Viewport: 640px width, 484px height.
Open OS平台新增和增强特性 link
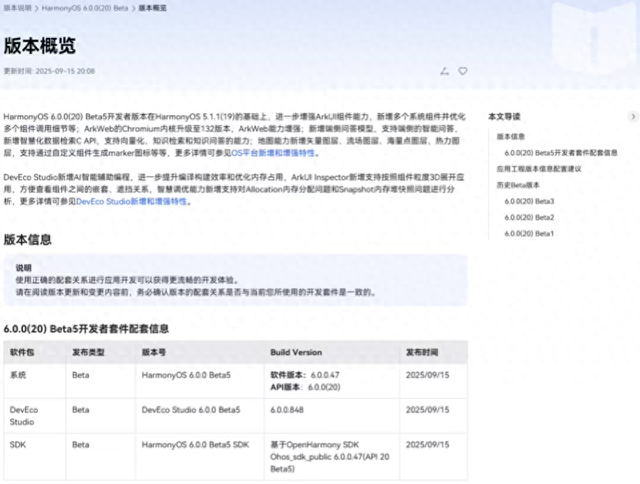click(273, 153)
